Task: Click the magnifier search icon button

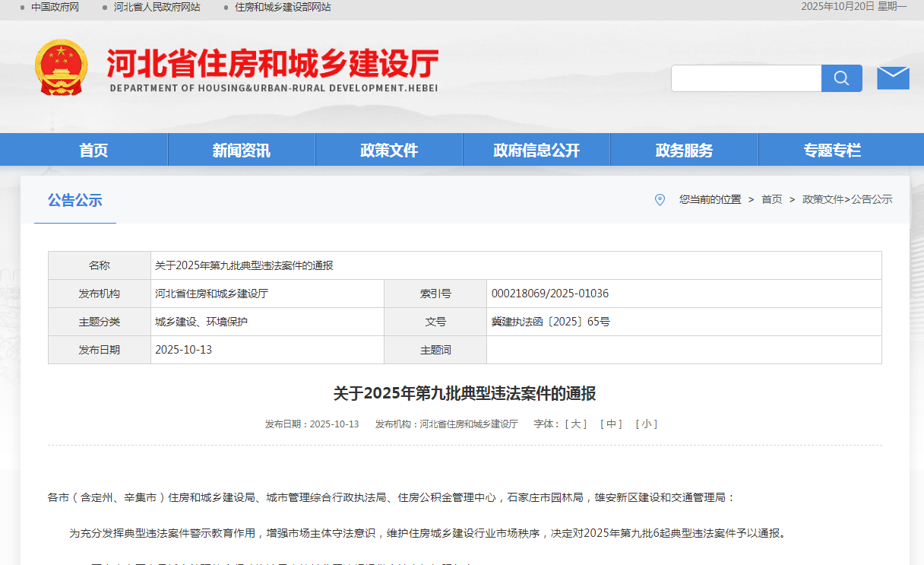Action: 841,78
